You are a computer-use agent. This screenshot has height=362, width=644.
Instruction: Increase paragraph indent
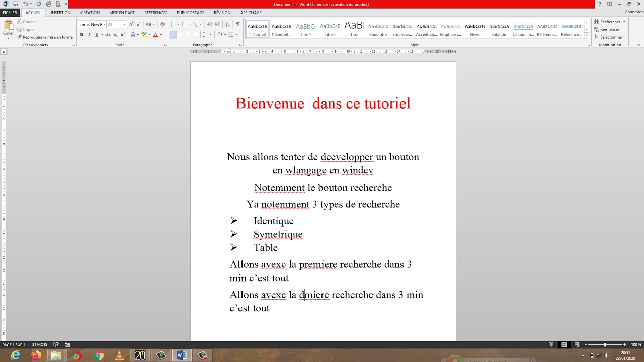[217, 24]
